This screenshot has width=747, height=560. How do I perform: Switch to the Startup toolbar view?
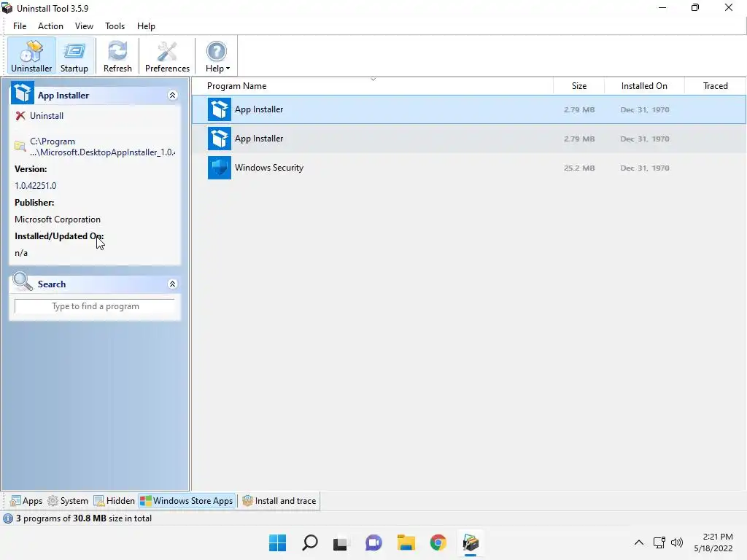[x=74, y=56]
